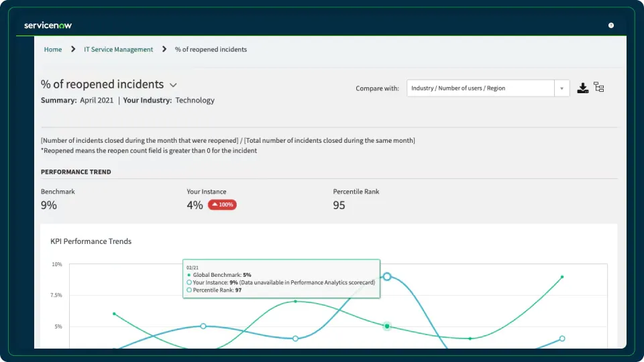Open the hierarchy tree view icon
The height and width of the screenshot is (362, 644).
(x=599, y=87)
